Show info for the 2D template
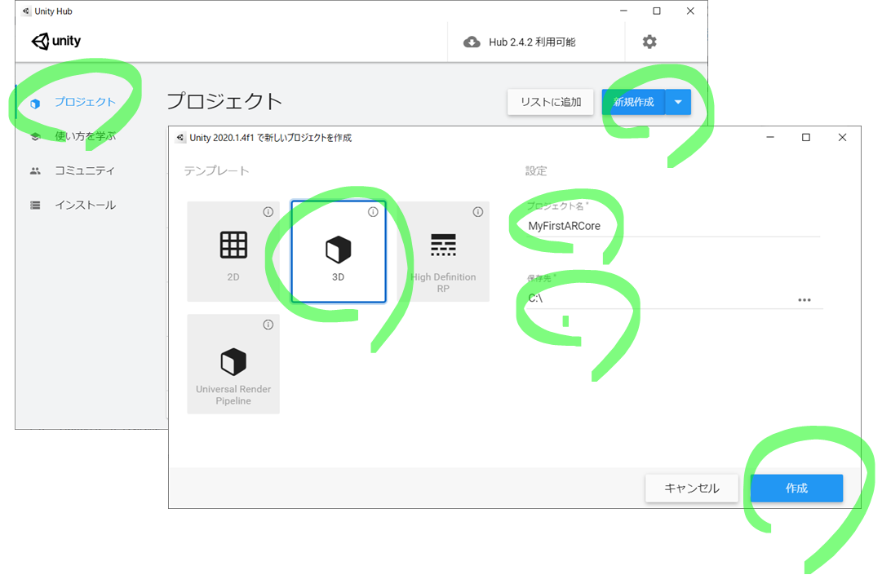 pyautogui.click(x=268, y=212)
